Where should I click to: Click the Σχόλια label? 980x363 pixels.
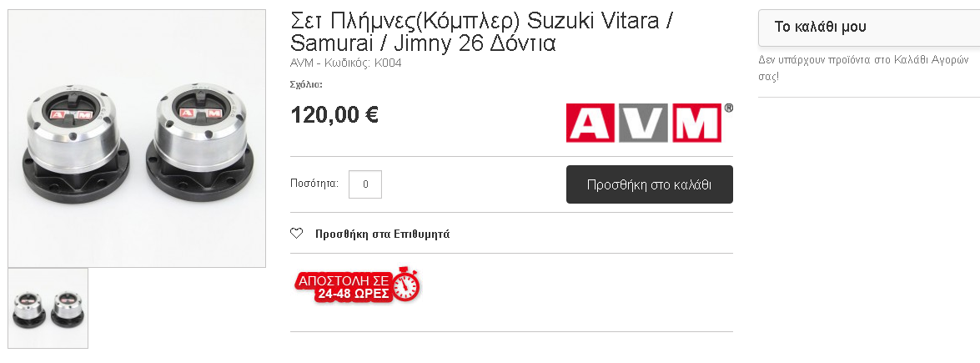306,84
